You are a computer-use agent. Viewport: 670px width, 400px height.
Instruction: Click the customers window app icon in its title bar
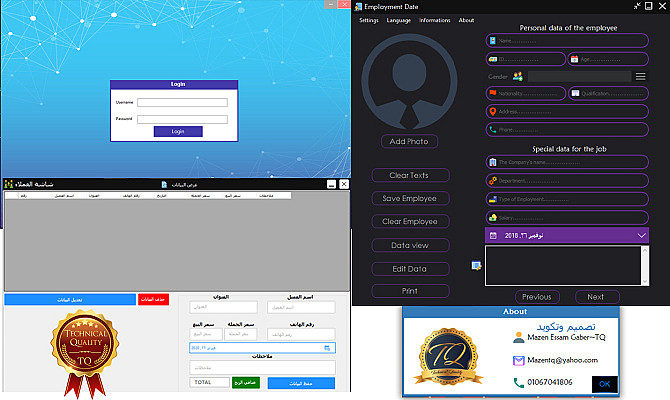(9, 184)
